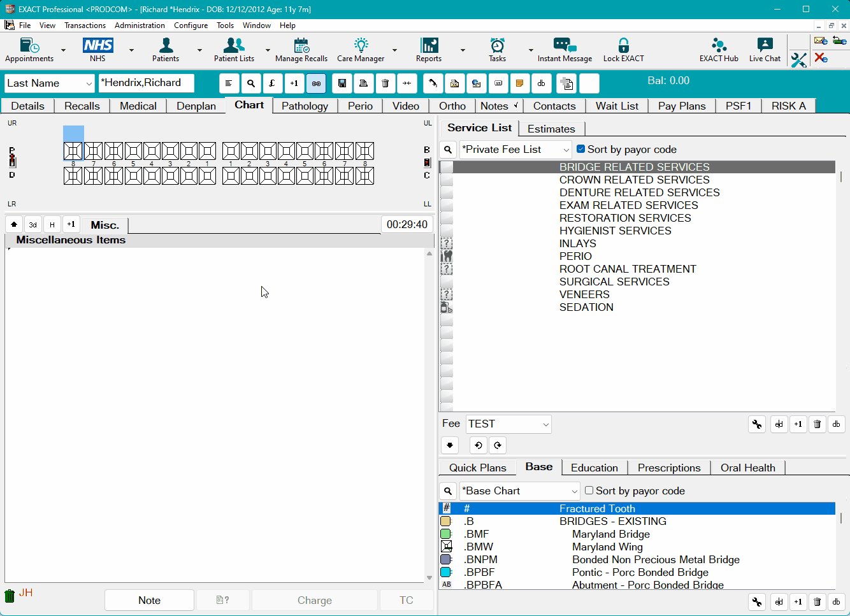Click the Lock EXACT padlock icon

pyautogui.click(x=624, y=50)
